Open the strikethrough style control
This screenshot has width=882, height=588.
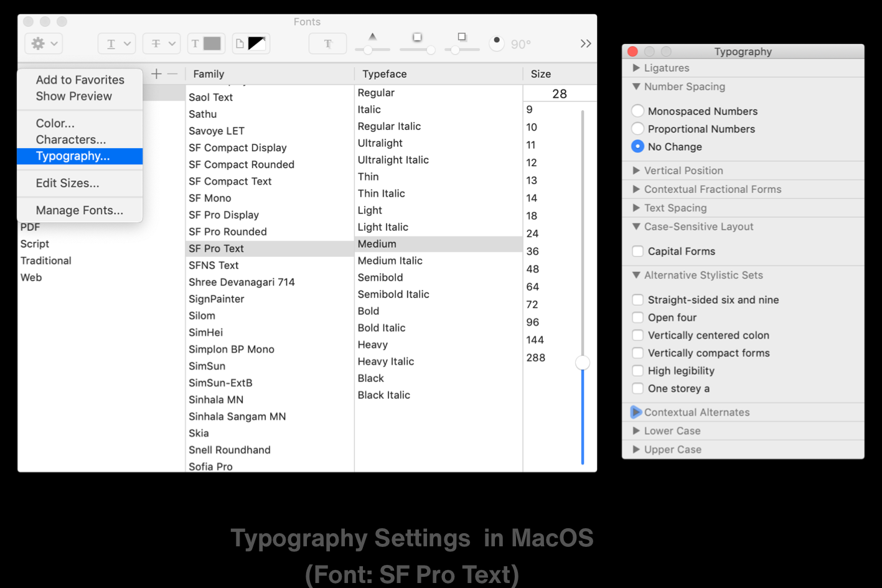point(161,44)
